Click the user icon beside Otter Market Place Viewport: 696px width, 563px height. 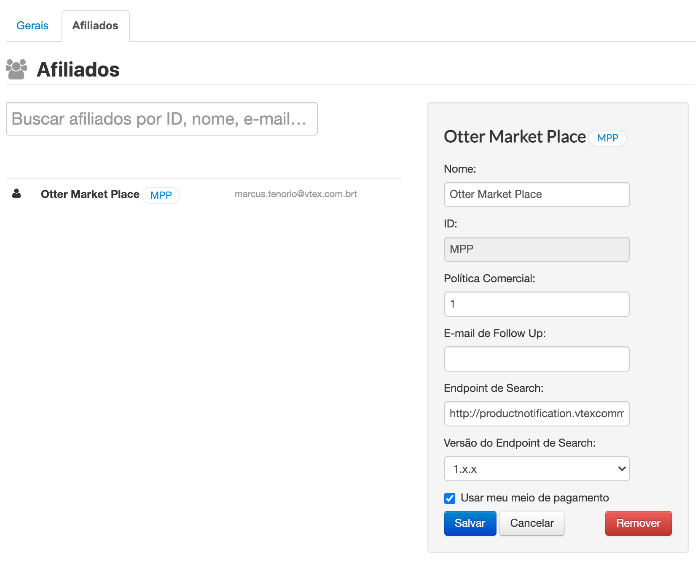16,194
